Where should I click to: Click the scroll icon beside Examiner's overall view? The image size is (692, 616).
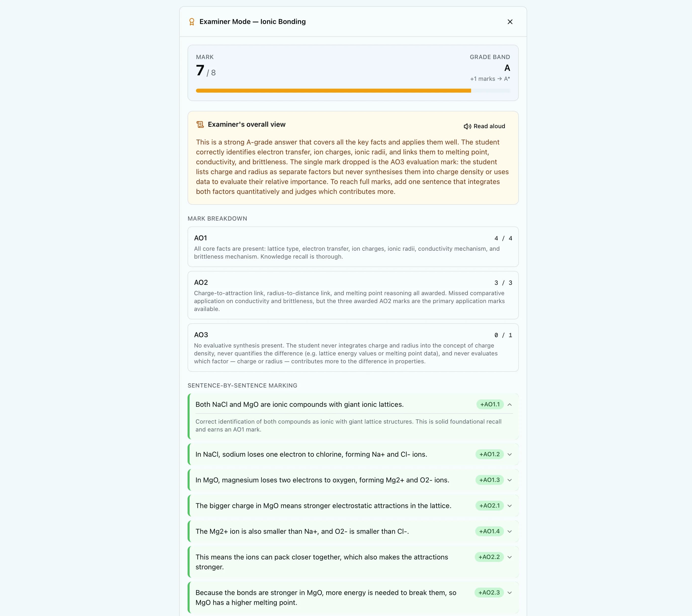200,124
